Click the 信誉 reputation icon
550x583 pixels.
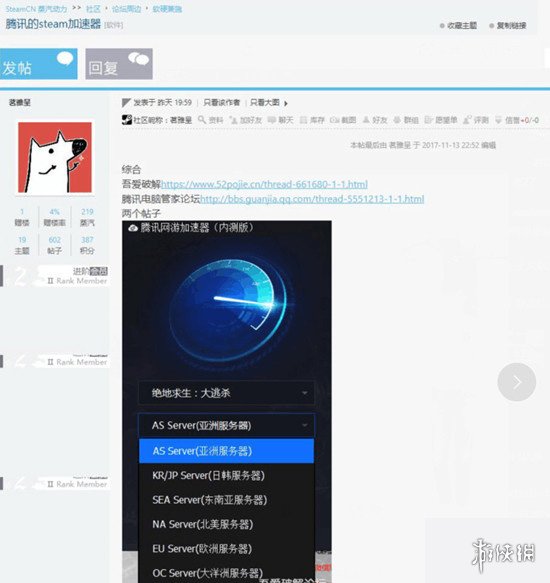[499, 120]
